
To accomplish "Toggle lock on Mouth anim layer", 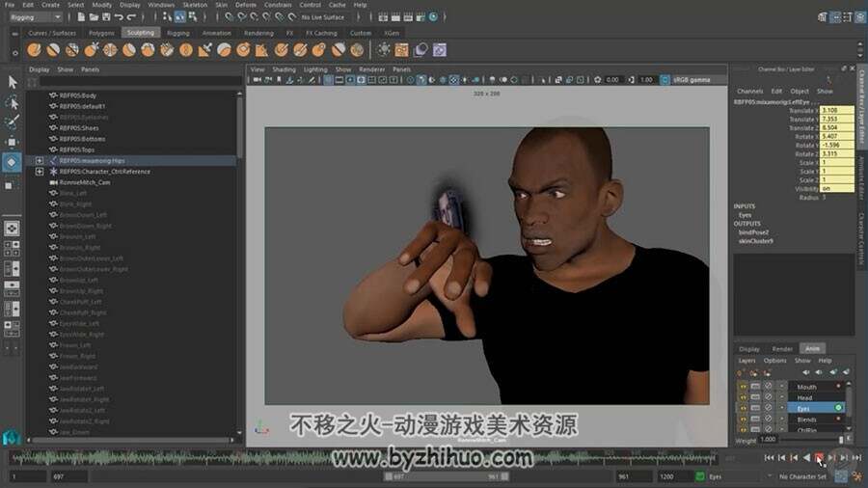I will [744, 386].
